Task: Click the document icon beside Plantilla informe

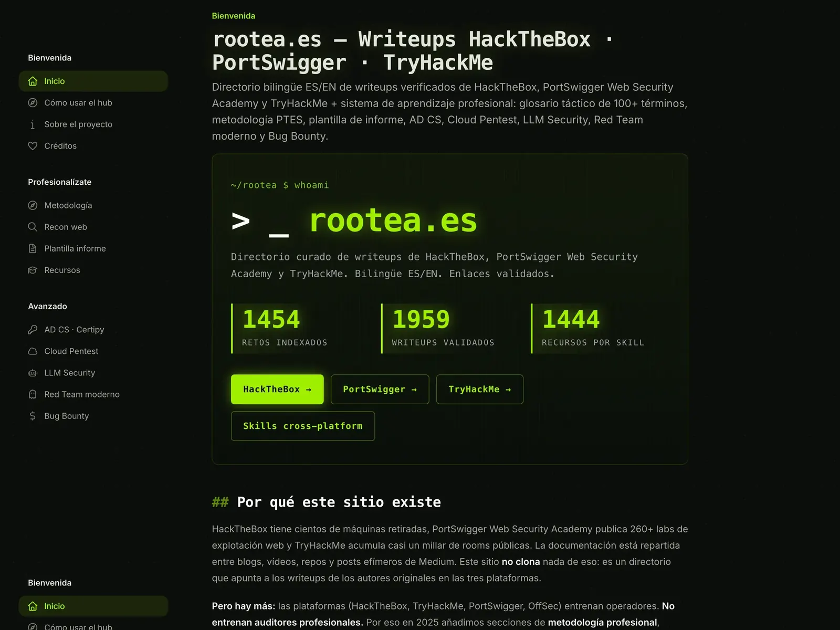Action: point(33,248)
